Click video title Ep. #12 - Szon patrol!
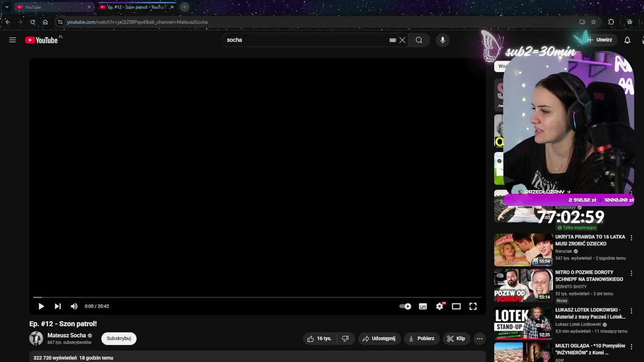 click(63, 324)
